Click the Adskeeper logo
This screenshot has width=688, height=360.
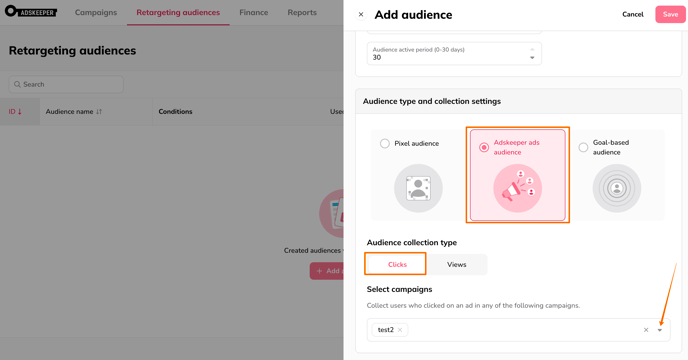pos(31,12)
